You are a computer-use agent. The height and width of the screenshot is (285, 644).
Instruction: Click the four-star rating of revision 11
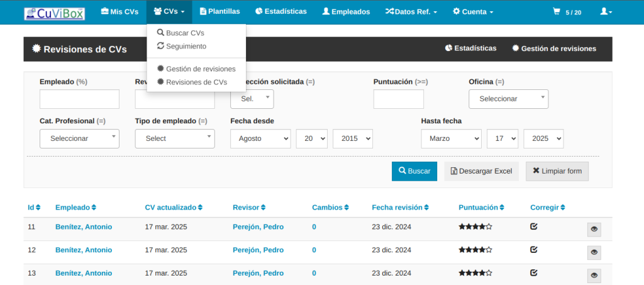[x=475, y=226]
